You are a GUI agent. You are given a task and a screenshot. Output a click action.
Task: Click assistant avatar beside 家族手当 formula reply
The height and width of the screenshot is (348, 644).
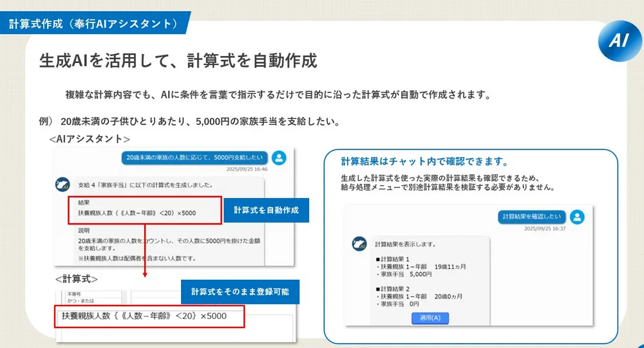pyautogui.click(x=63, y=185)
